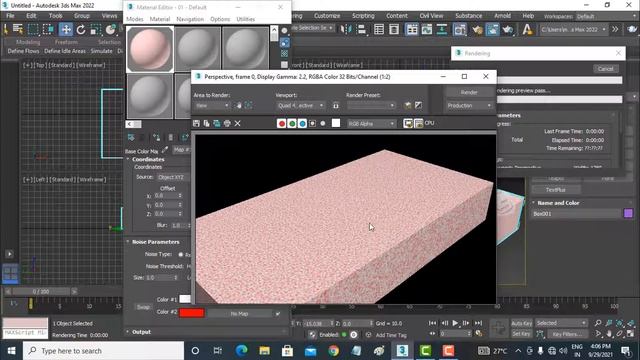
Task: Click Sample Type icon in Material Editor
Action: (284, 31)
